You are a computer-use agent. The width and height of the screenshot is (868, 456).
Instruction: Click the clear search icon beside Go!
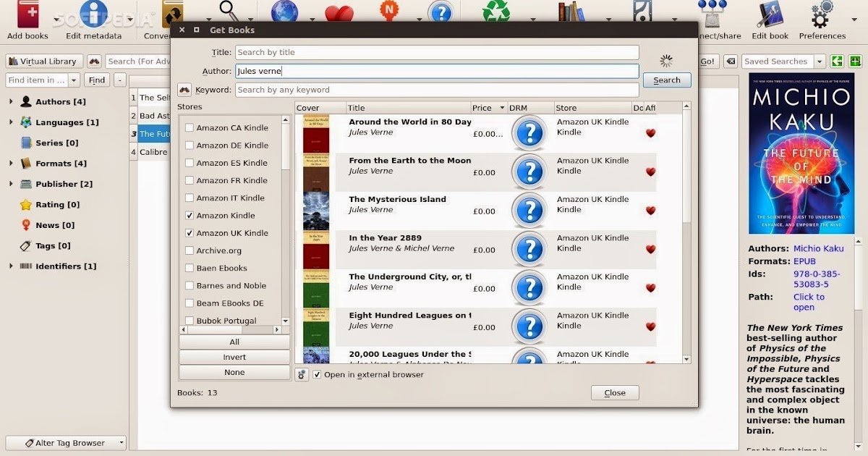tap(730, 62)
